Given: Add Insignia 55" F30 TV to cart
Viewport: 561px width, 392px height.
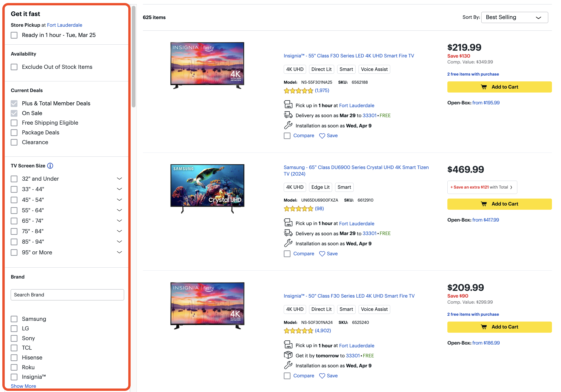Looking at the screenshot, I should (499, 87).
